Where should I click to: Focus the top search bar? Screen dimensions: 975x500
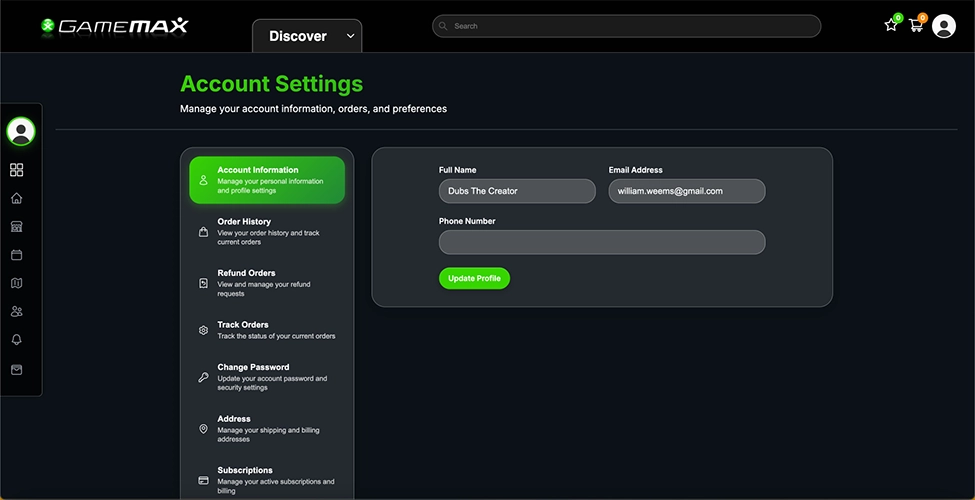click(x=626, y=26)
